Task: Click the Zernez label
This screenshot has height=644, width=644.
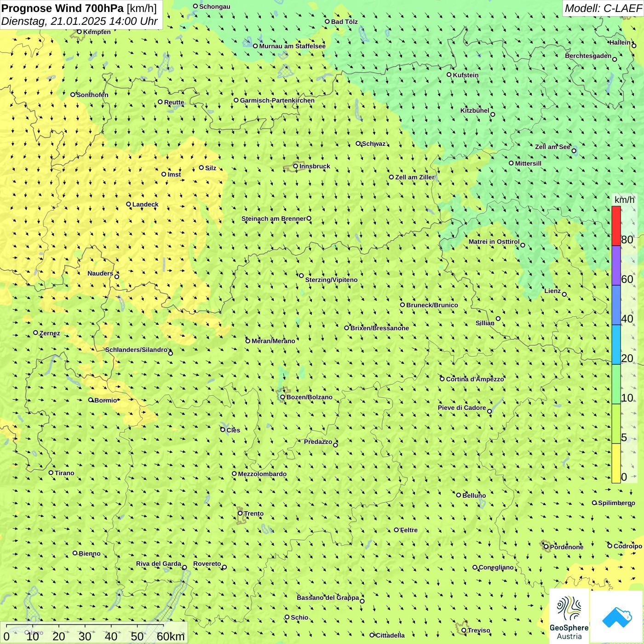Action: tap(50, 333)
